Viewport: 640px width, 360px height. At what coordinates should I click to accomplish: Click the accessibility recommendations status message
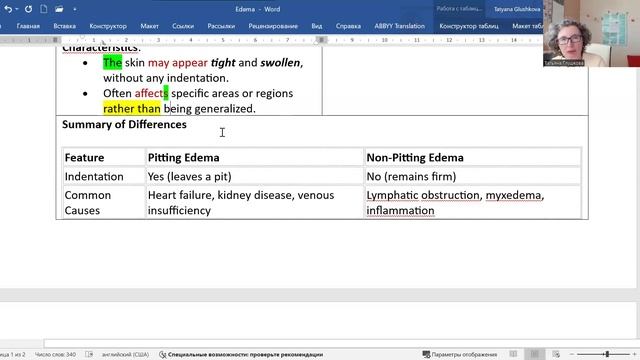241,354
